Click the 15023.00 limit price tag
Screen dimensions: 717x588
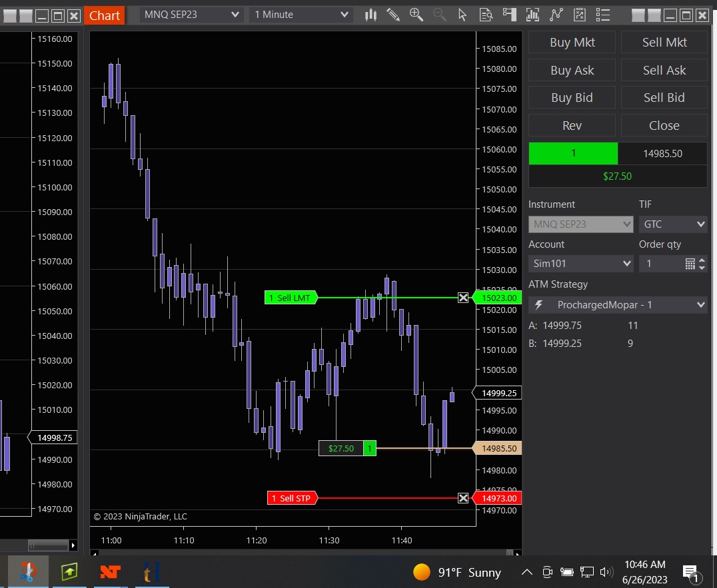tap(496, 298)
